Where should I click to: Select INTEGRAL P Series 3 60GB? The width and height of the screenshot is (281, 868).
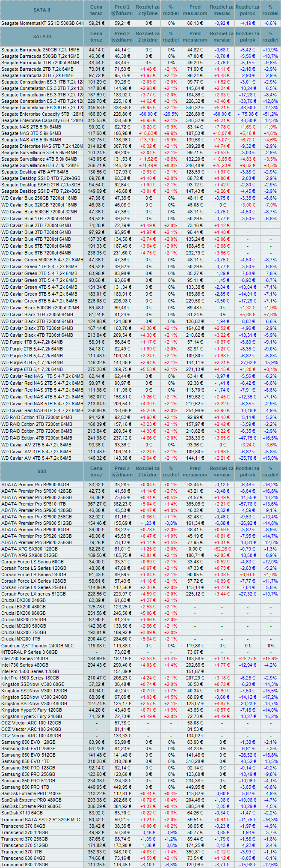(x=29, y=652)
